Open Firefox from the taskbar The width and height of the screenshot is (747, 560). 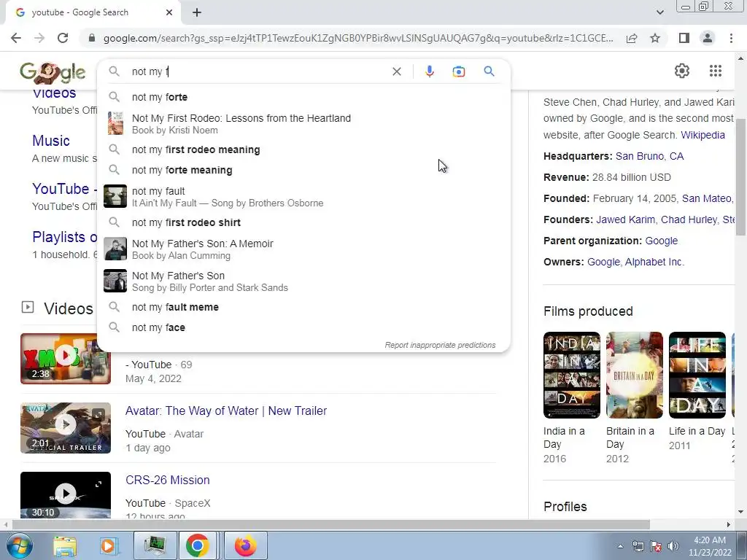coord(245,545)
